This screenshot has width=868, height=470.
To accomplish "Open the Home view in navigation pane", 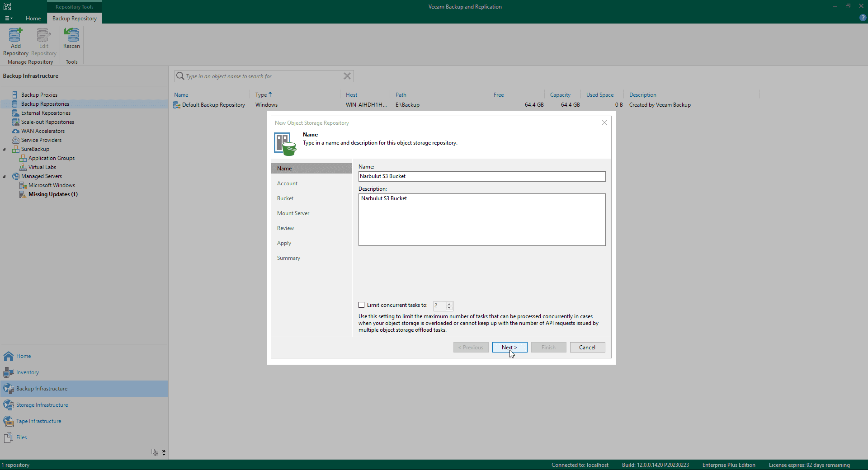I will (x=24, y=356).
